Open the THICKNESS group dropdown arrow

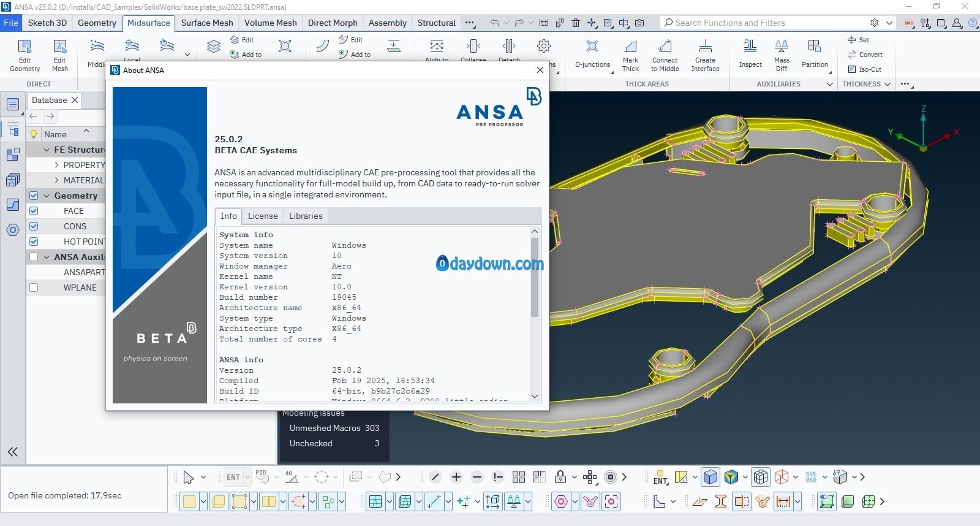click(x=887, y=84)
